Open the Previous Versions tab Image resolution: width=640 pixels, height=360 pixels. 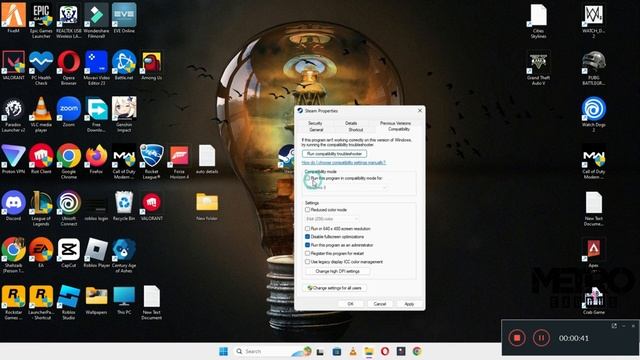pos(395,123)
